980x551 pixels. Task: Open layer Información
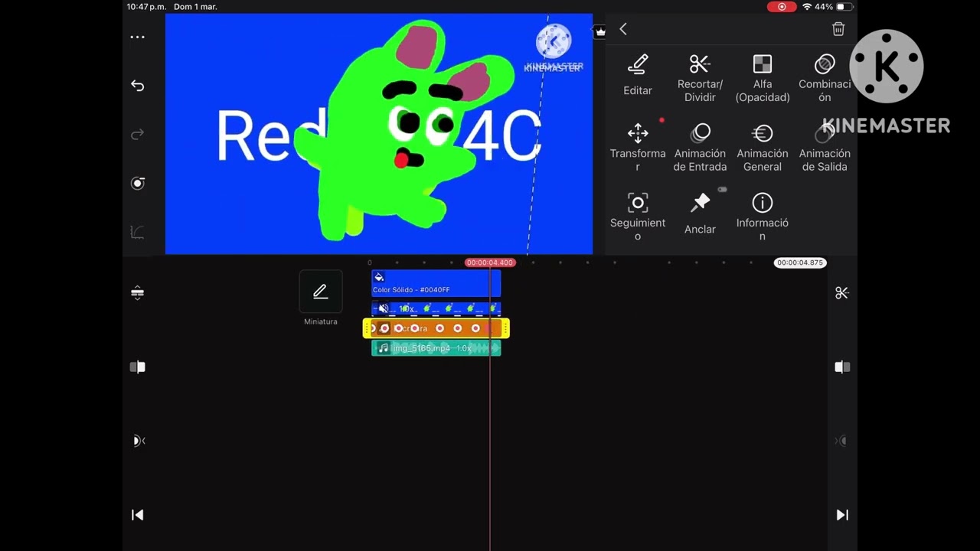[x=763, y=217]
